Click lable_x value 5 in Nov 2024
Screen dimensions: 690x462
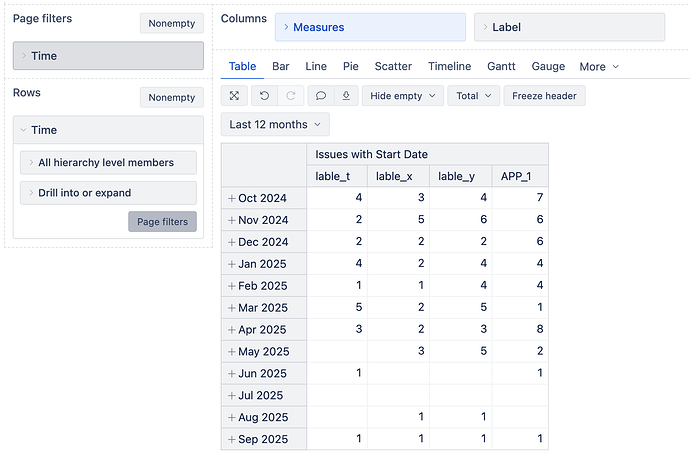coord(421,220)
